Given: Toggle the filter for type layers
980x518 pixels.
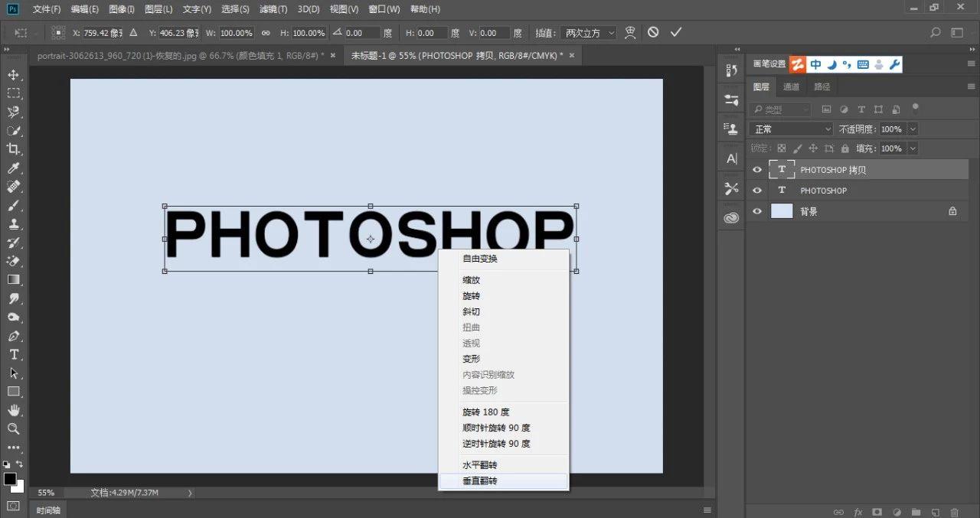Looking at the screenshot, I should pyautogui.click(x=861, y=109).
